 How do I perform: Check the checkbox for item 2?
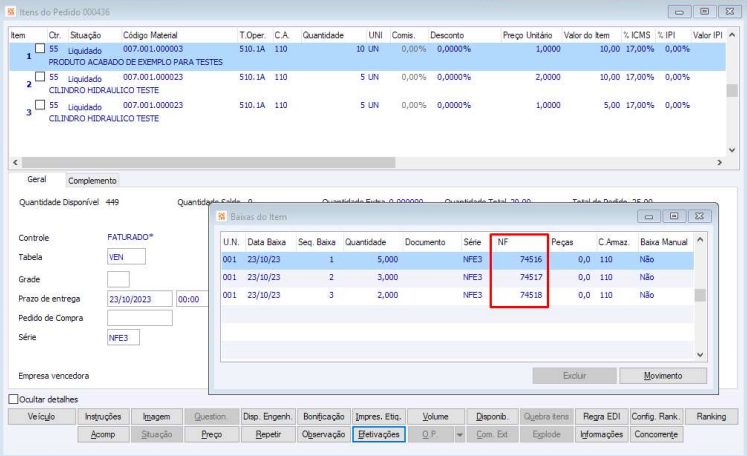tap(40, 77)
